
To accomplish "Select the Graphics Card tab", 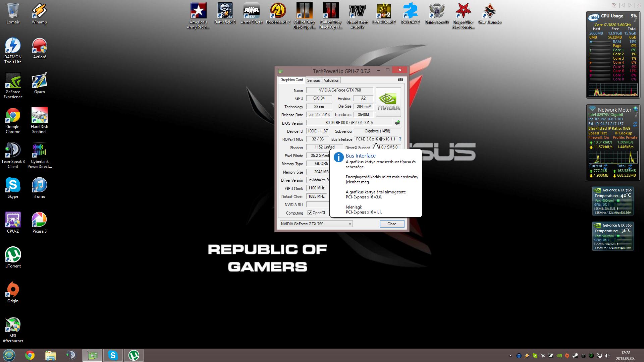I will pos(291,80).
